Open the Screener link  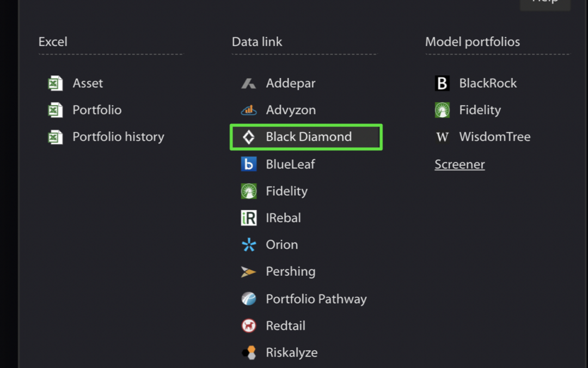pos(460,165)
